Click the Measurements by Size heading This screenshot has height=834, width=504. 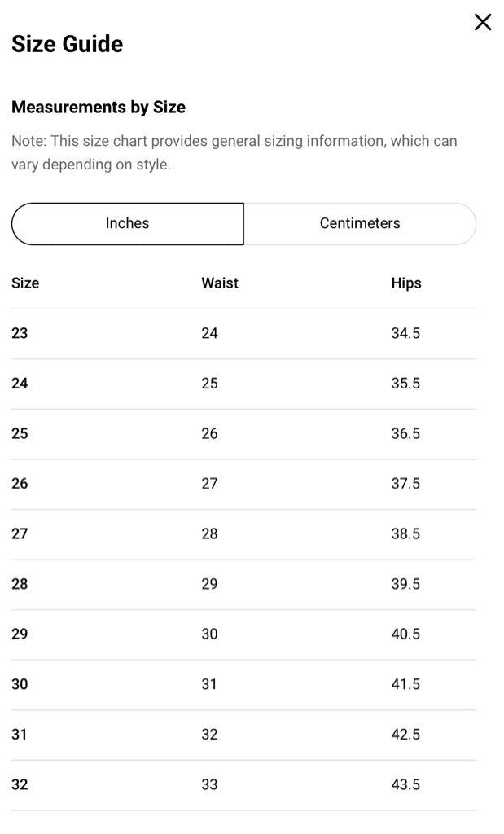[99, 108]
